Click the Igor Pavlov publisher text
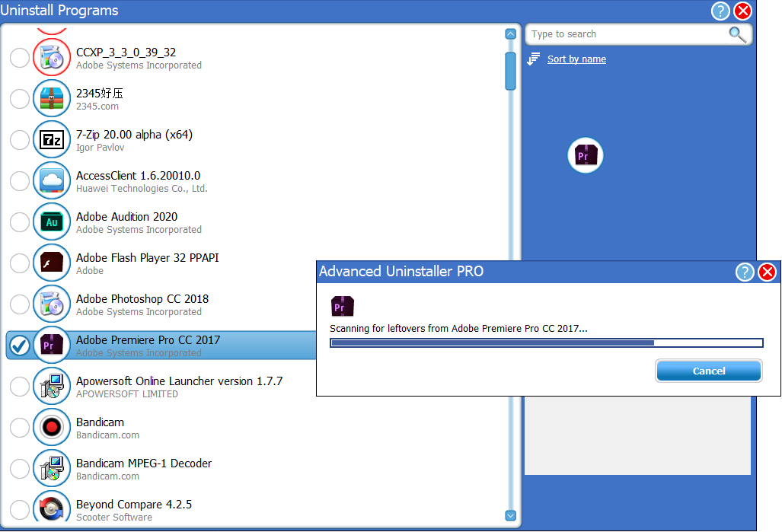The height and width of the screenshot is (532, 782). [101, 148]
